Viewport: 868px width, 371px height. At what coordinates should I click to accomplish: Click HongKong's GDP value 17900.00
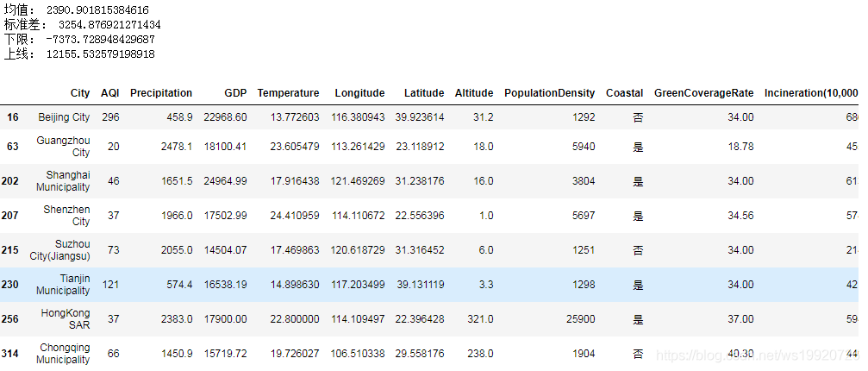[x=225, y=319]
